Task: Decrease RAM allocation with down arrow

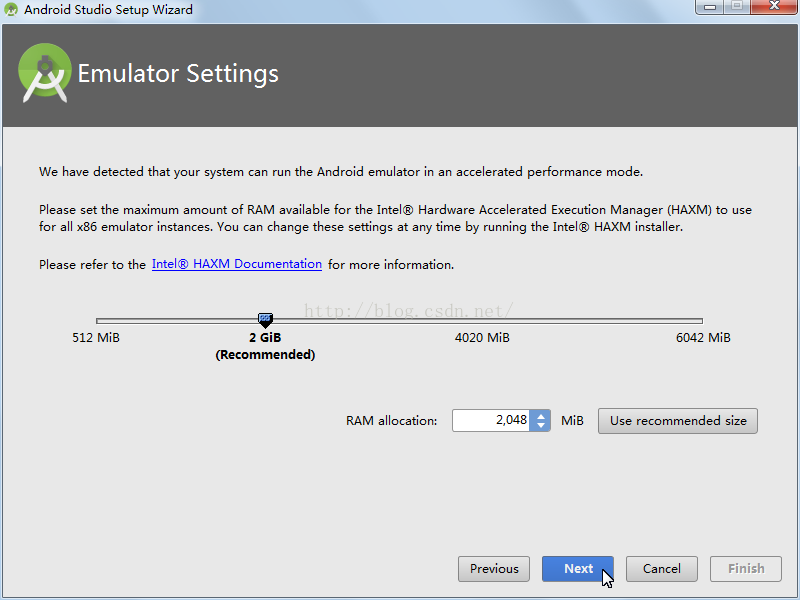Action: pos(541,426)
